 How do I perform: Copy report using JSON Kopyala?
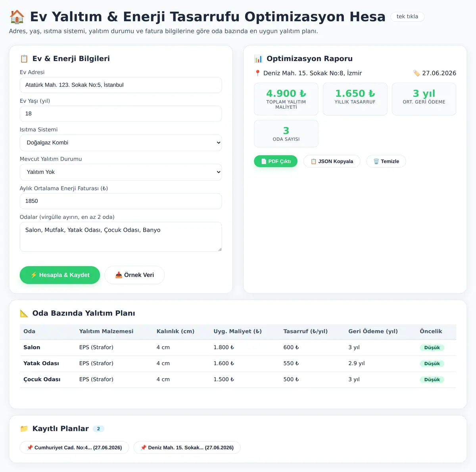click(332, 161)
